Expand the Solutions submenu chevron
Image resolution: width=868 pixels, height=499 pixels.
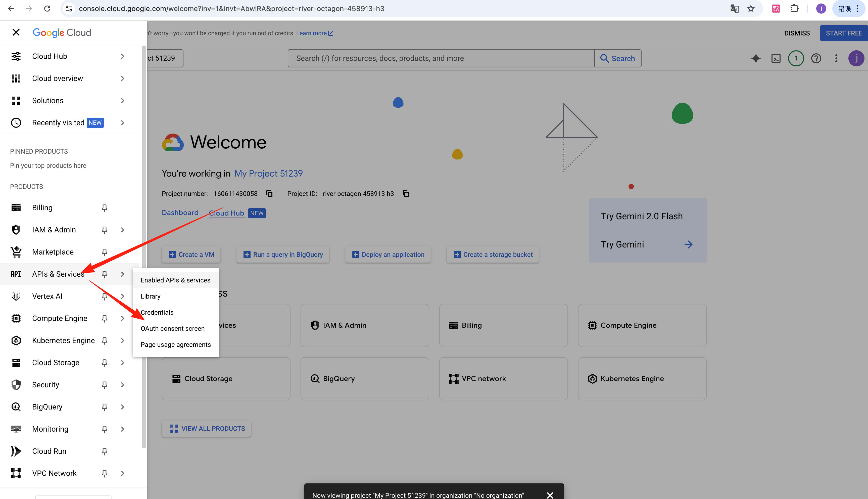coord(123,100)
